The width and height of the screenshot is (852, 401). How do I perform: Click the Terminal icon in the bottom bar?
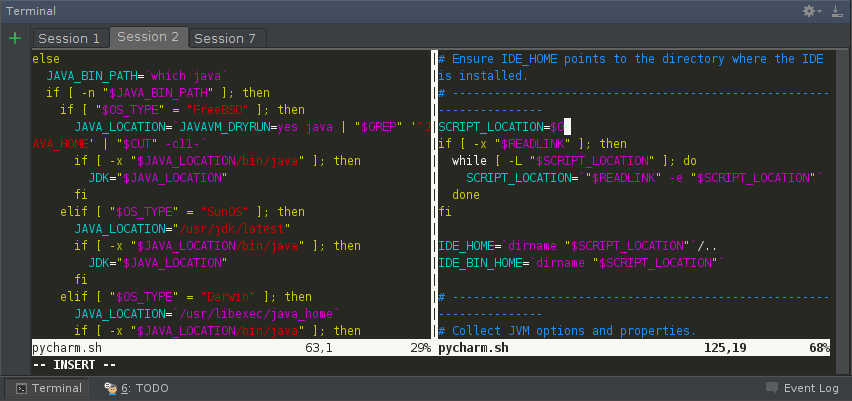pyautogui.click(x=21, y=388)
